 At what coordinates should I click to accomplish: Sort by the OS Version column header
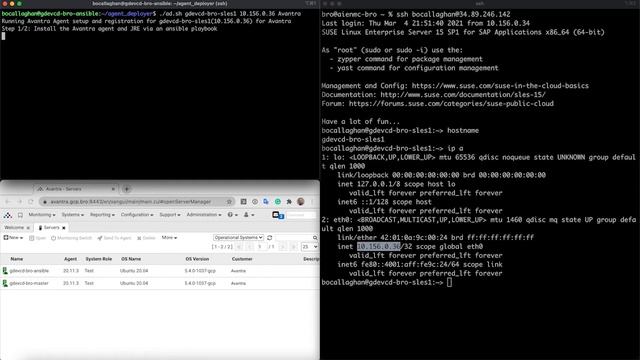click(x=197, y=259)
